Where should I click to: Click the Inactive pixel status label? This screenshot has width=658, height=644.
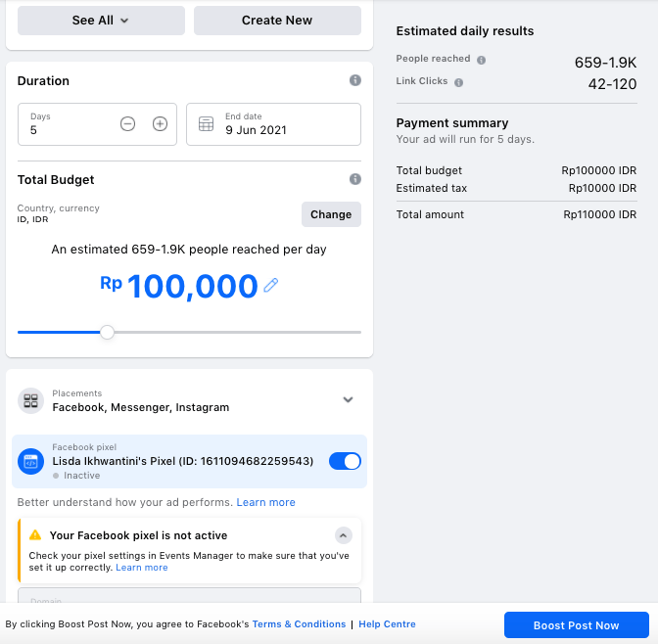(82, 476)
